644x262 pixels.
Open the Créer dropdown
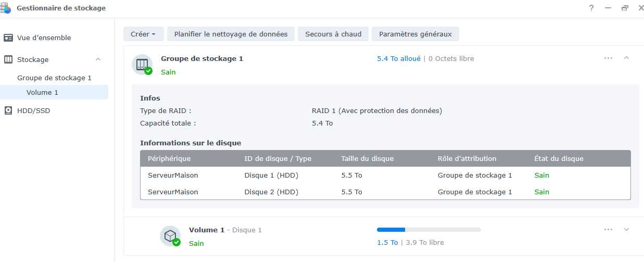click(x=143, y=34)
